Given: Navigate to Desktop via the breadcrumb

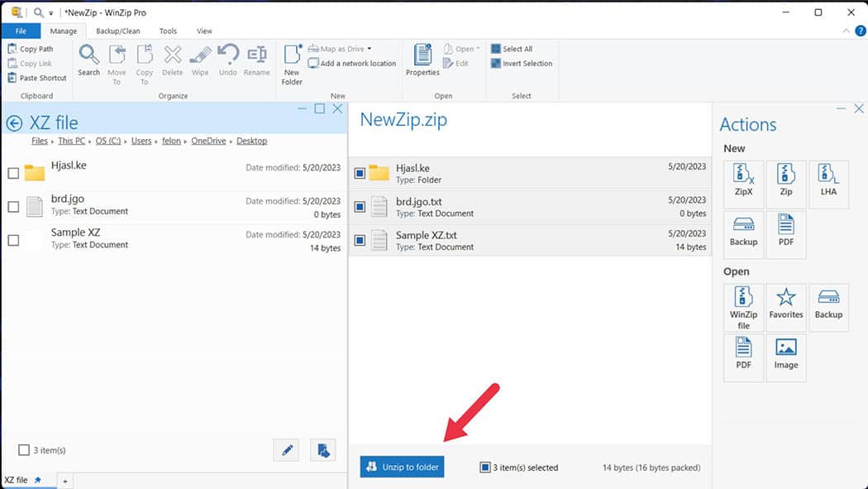Looking at the screenshot, I should (x=251, y=141).
